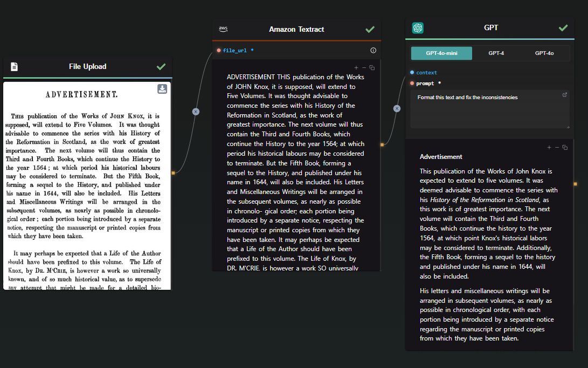Expand the prompt editor with popout icon

pyautogui.click(x=564, y=95)
